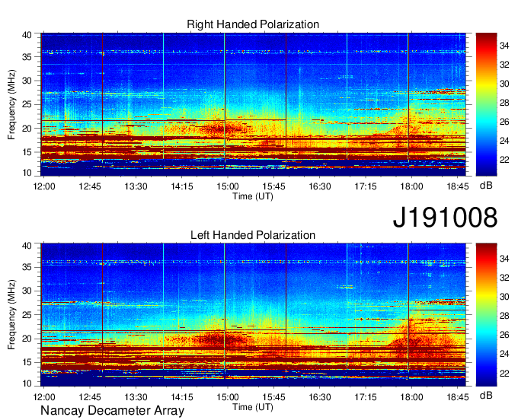
Task: Click the right-handed spectrogram plot area
Action: click(x=253, y=104)
